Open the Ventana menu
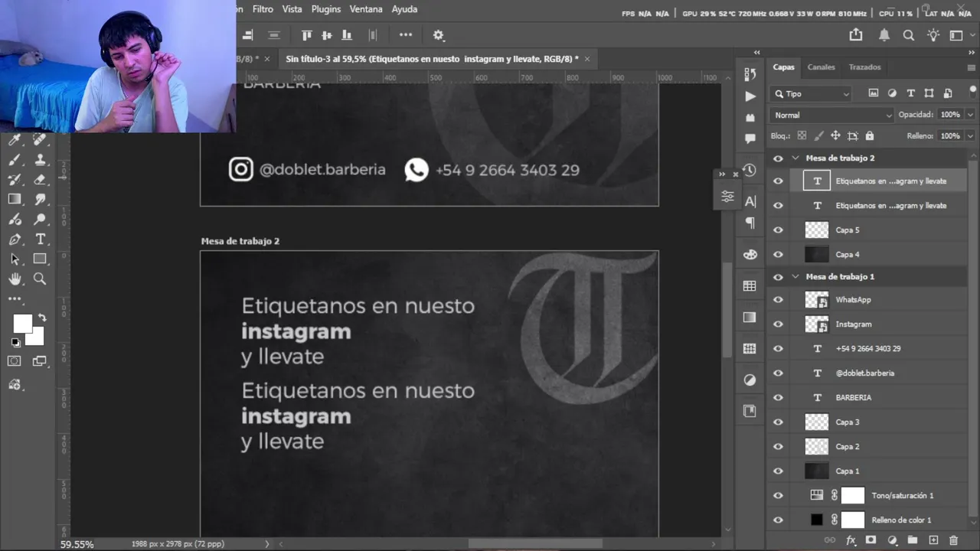980x551 pixels. (x=366, y=9)
